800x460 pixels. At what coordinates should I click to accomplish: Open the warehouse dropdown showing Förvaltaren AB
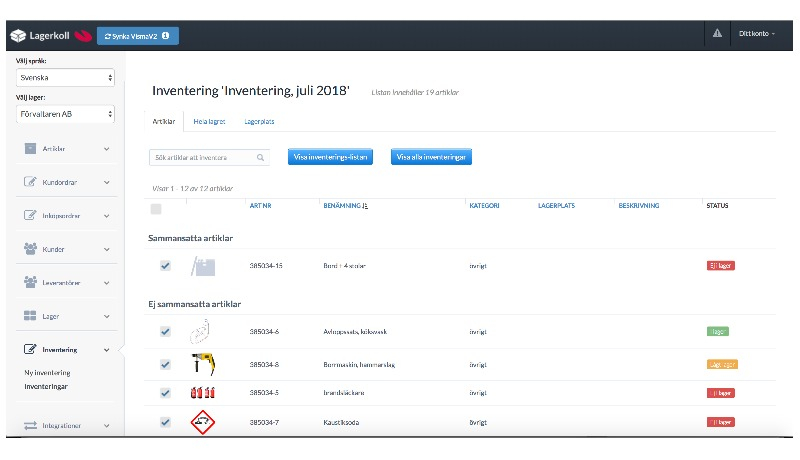(x=65, y=114)
